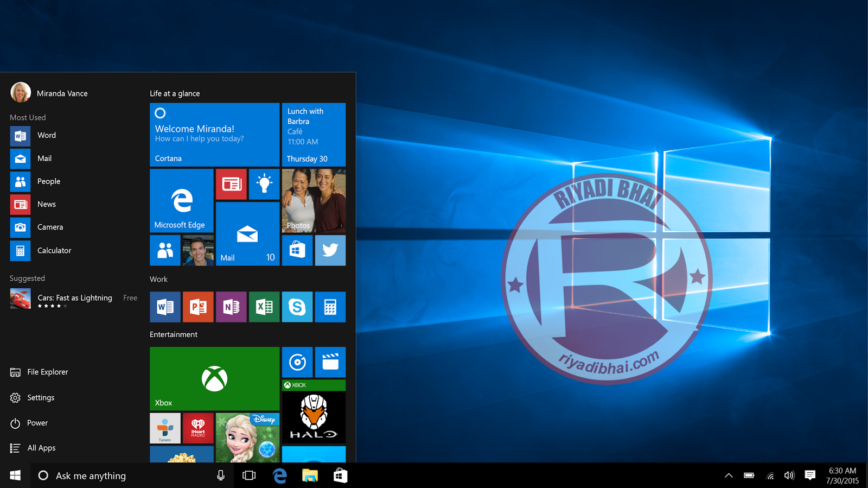Launch the Word tile in the Work group
The height and width of the screenshot is (488, 868).
165,307
